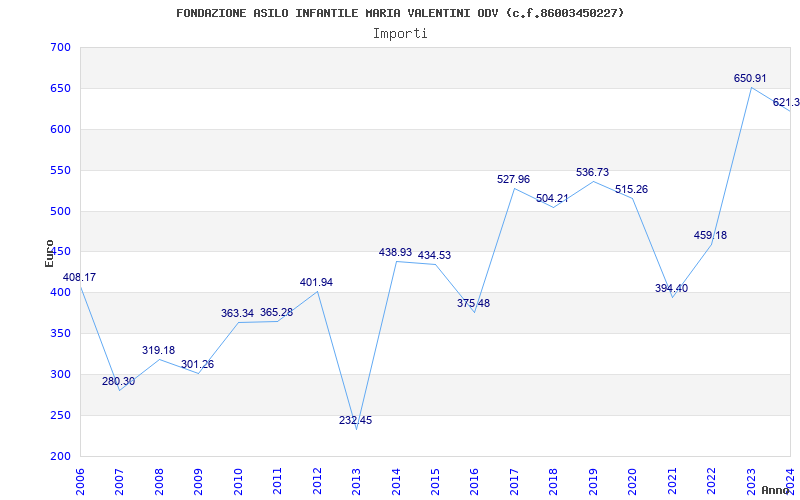
Task: Select the data label 394.40
Action: tap(671, 288)
